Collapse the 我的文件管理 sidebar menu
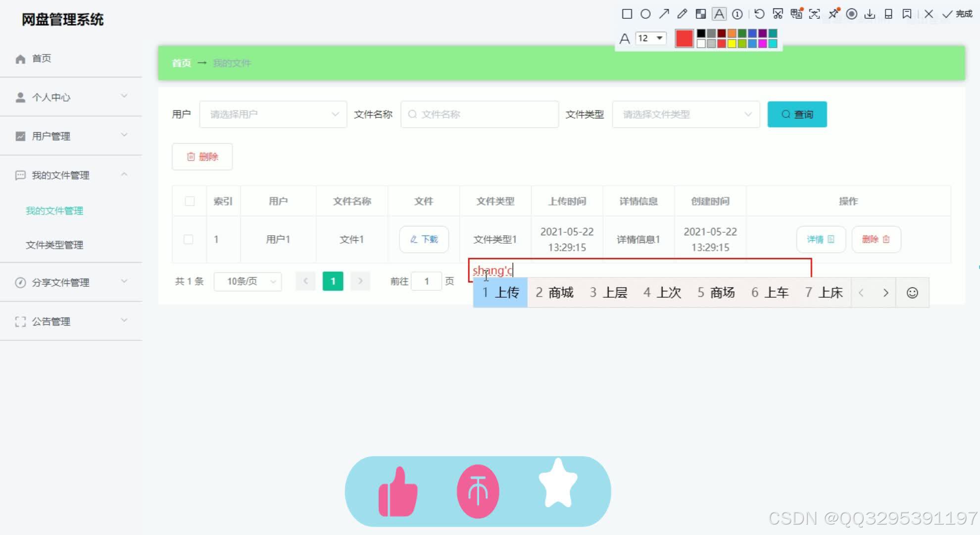The height and width of the screenshot is (535, 980). coord(71,175)
